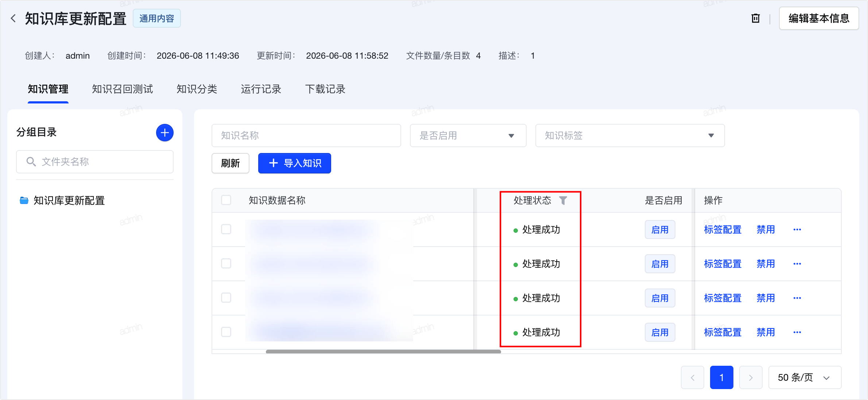This screenshot has height=400, width=868.
Task: Click 禁用 link in fourth row
Action: click(766, 332)
